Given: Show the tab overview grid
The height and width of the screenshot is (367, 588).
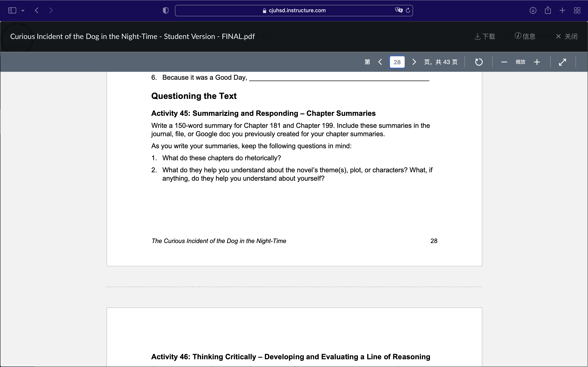Looking at the screenshot, I should tap(577, 10).
